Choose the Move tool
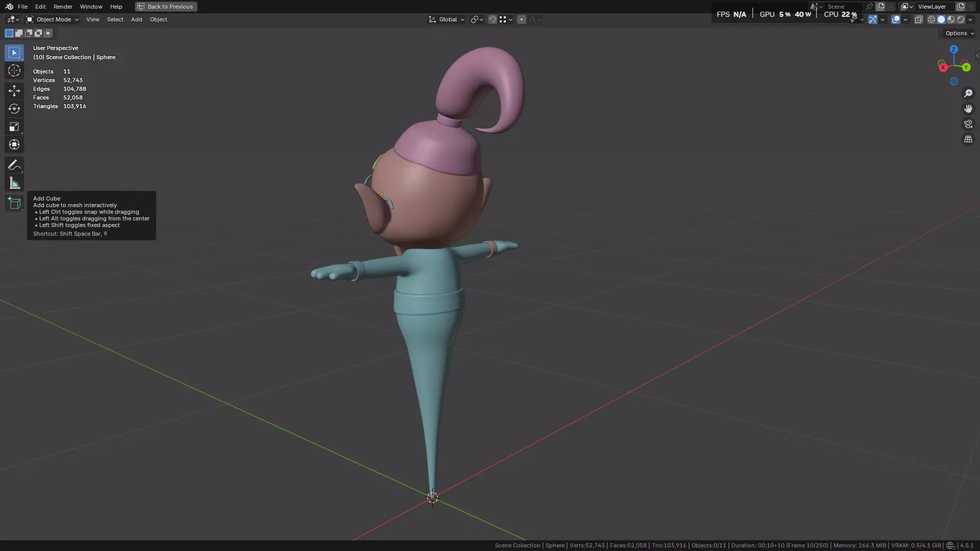The image size is (980, 551). 14,91
